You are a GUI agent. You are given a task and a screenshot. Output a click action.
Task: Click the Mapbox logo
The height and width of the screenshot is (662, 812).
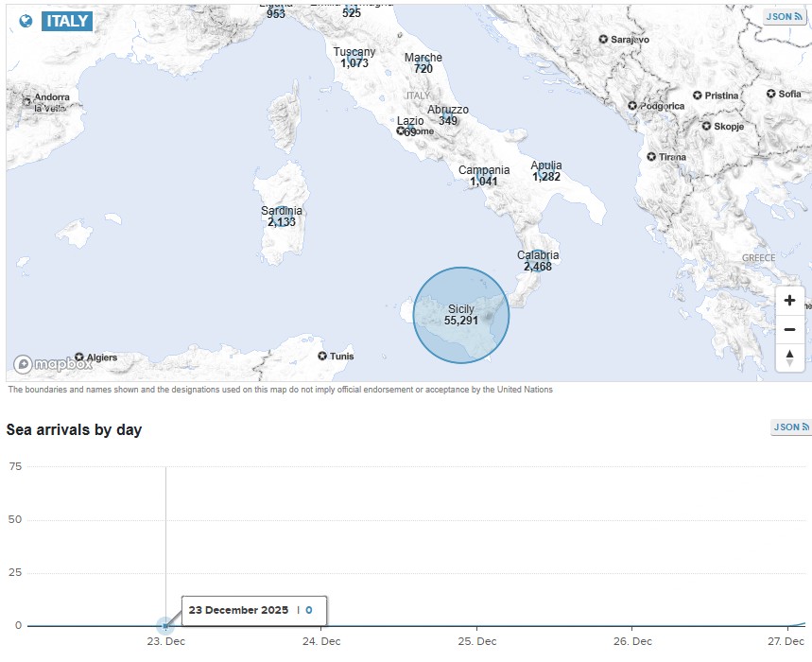[x=53, y=364]
